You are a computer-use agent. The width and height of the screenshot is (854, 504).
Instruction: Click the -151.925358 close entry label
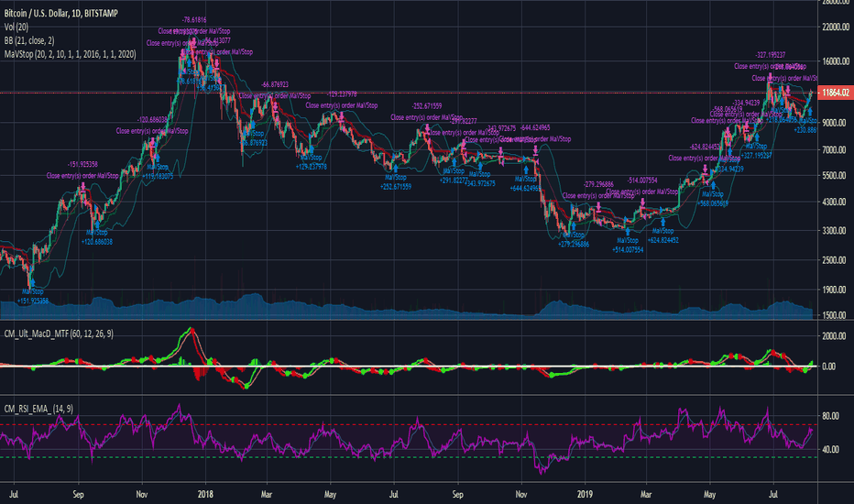82,164
